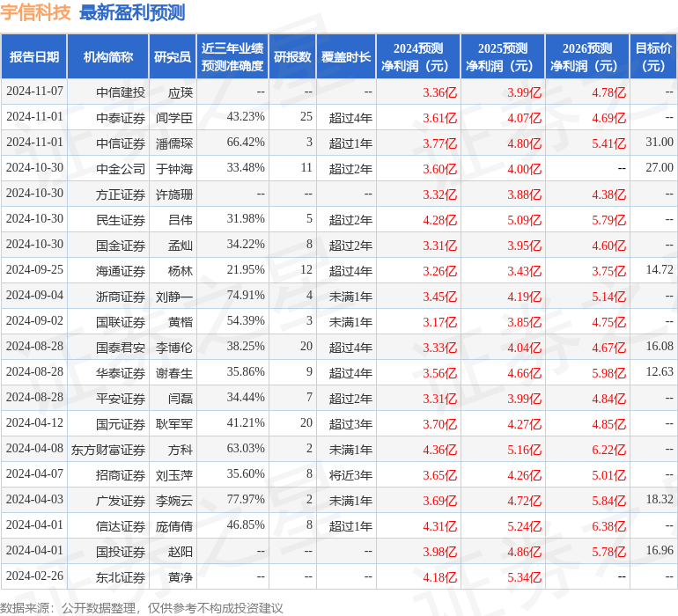678x616 pixels.
Task: Select the 近三年业绩预测准确度 column header
Action: [x=232, y=56]
